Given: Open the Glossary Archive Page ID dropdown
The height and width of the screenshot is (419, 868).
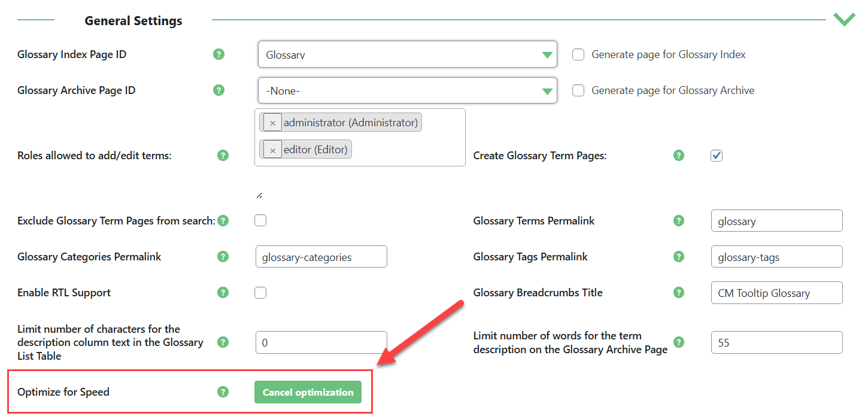Looking at the screenshot, I should [x=408, y=90].
